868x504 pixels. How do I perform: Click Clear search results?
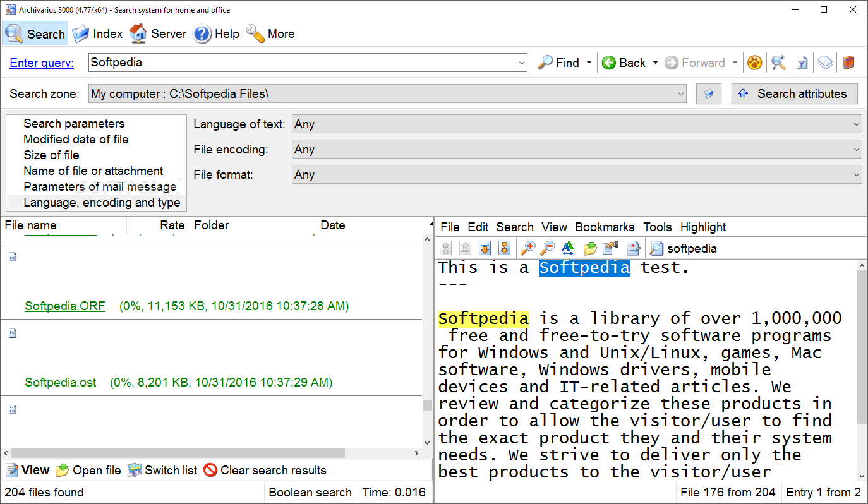(x=265, y=471)
